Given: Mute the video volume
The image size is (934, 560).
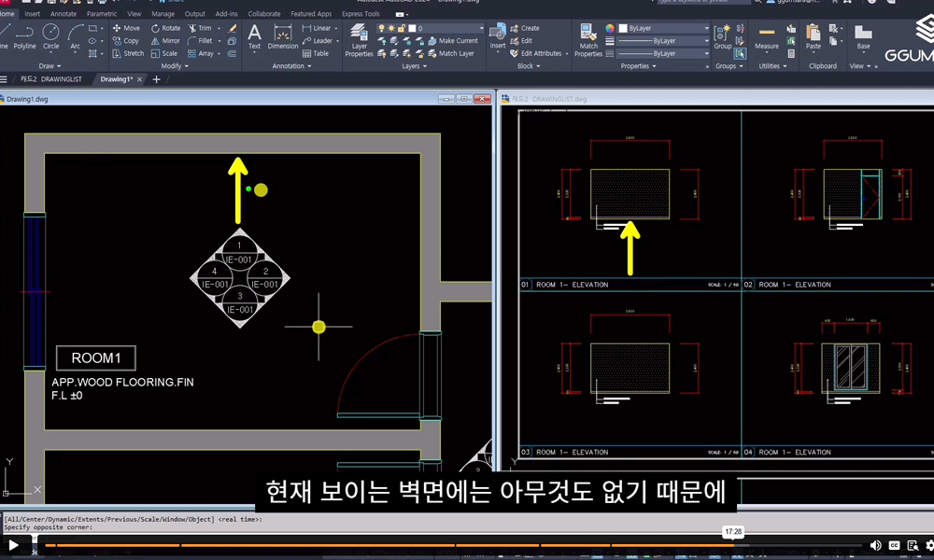Looking at the screenshot, I should (x=875, y=545).
